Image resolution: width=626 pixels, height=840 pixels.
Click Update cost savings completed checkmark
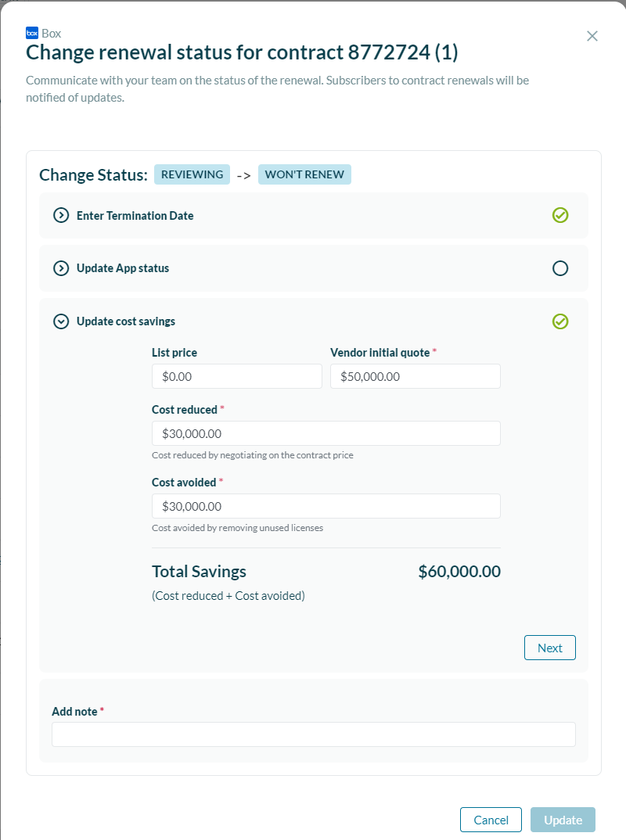[560, 321]
